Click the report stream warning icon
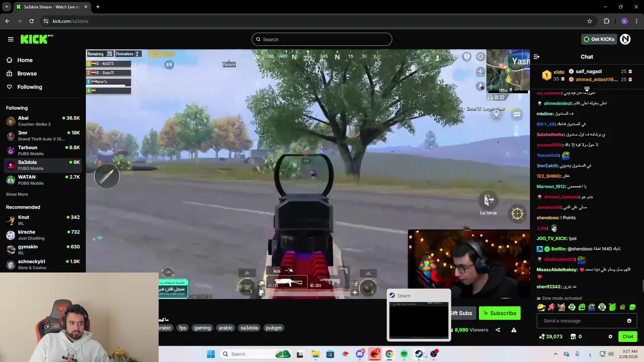 [x=514, y=330]
